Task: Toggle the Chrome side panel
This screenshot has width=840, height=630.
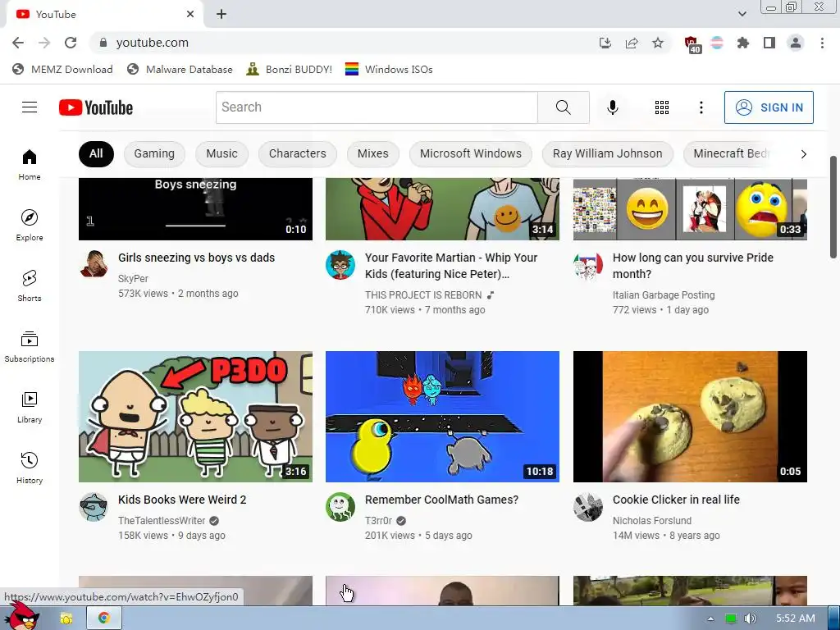Action: pos(769,43)
